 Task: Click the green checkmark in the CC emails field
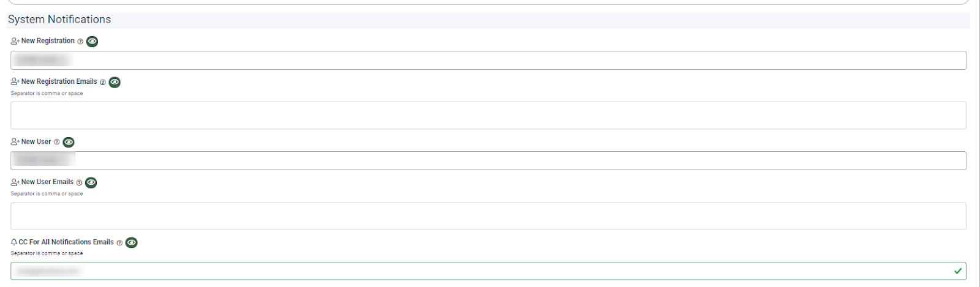(x=958, y=271)
